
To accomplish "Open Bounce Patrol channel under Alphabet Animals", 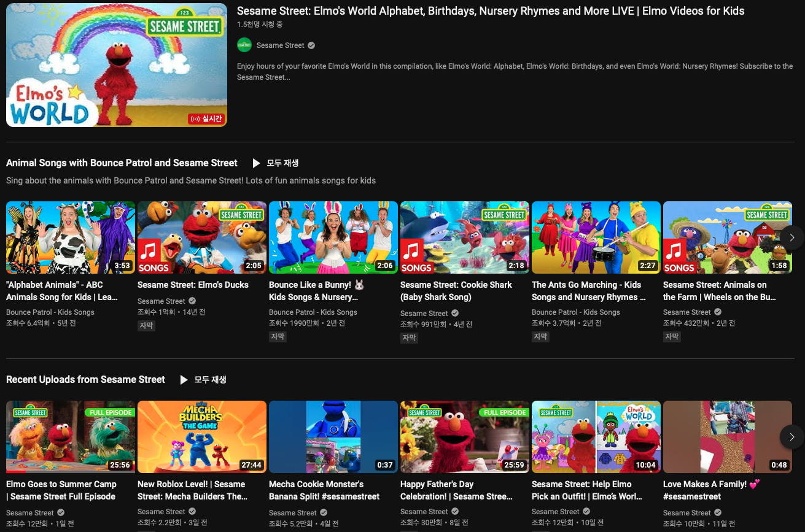I will pos(50,312).
